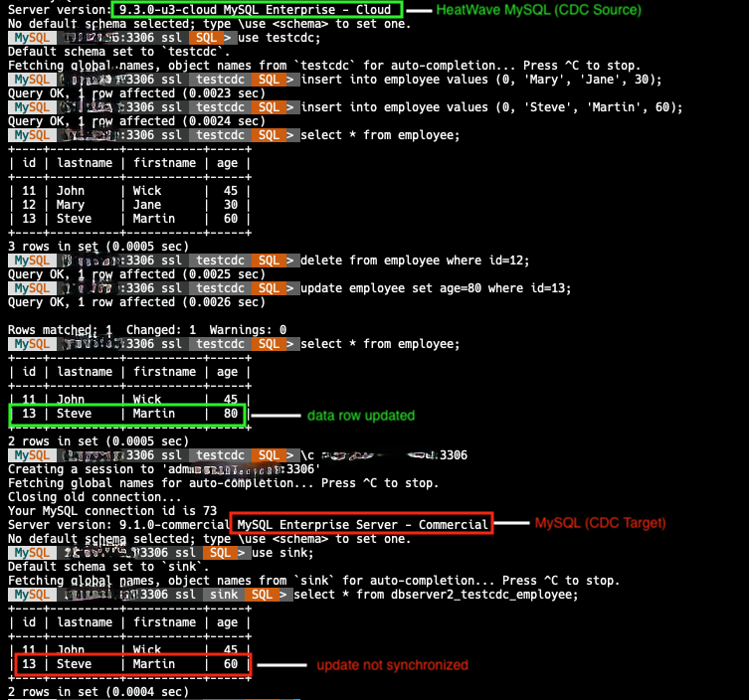The image size is (749, 700).
Task: Click 'Query OK, 1 row affected (0.0024 sec)' line
Action: tap(136, 121)
